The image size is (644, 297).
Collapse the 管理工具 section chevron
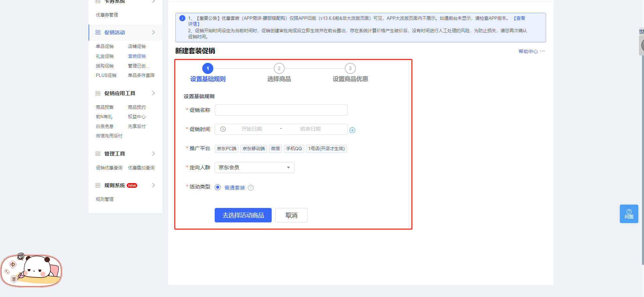coord(153,154)
